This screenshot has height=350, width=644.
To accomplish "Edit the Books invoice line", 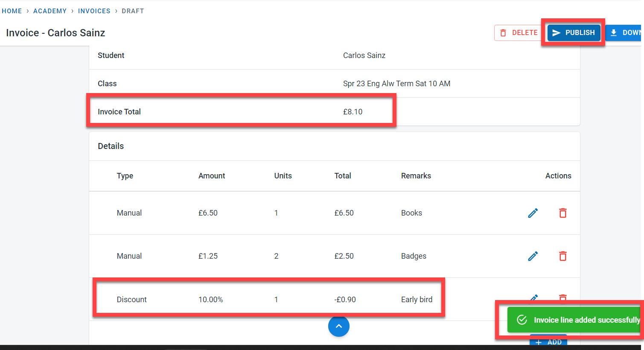I will point(533,213).
